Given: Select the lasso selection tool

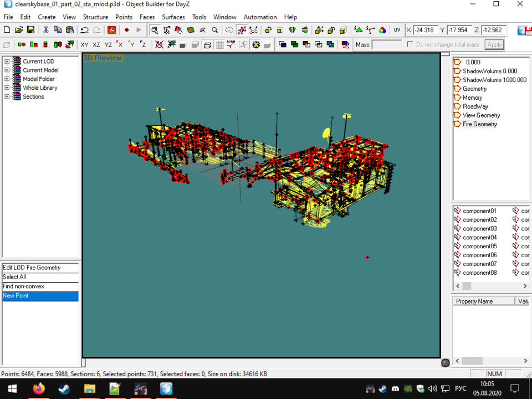Looking at the screenshot, I should pyautogui.click(x=229, y=30).
